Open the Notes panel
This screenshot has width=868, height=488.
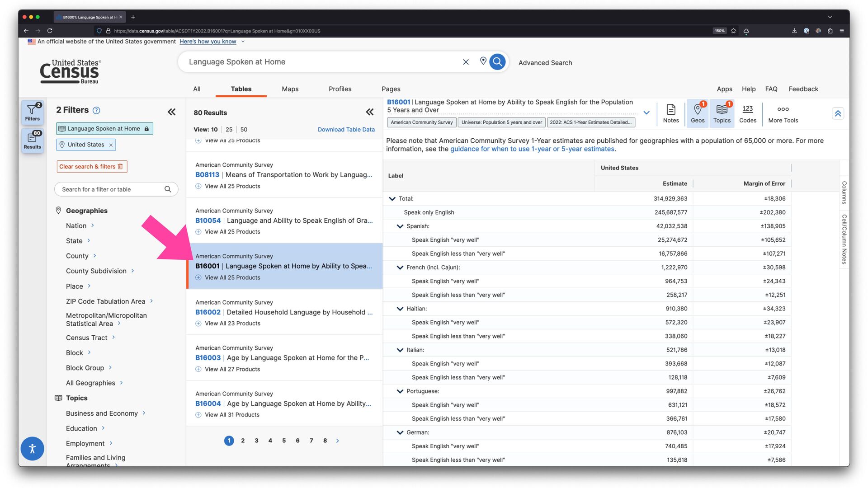click(671, 113)
